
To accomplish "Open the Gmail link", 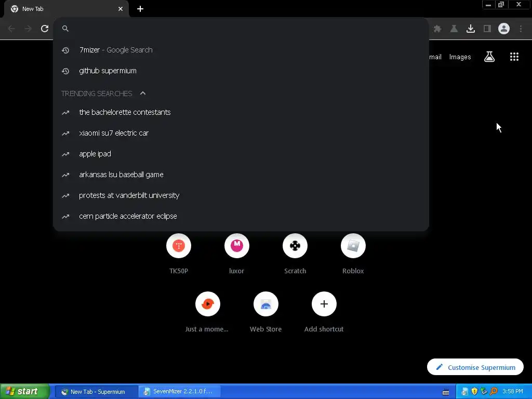I will 435,57.
